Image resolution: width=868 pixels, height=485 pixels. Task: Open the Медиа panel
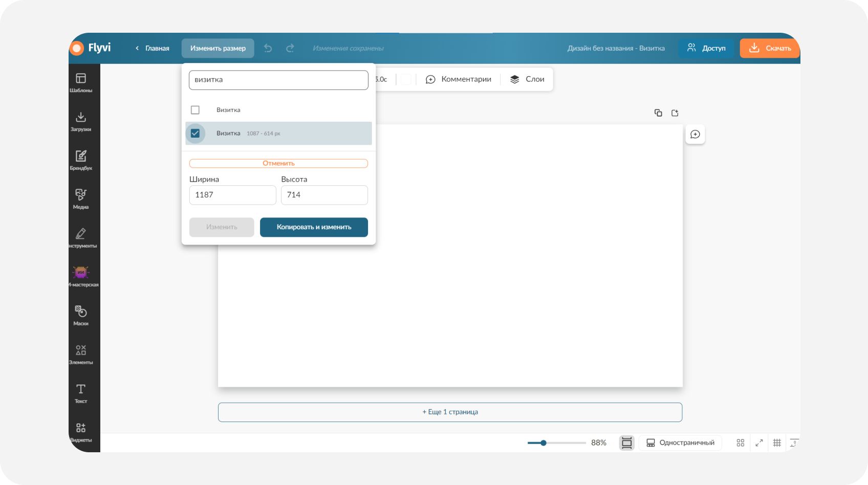tap(81, 199)
